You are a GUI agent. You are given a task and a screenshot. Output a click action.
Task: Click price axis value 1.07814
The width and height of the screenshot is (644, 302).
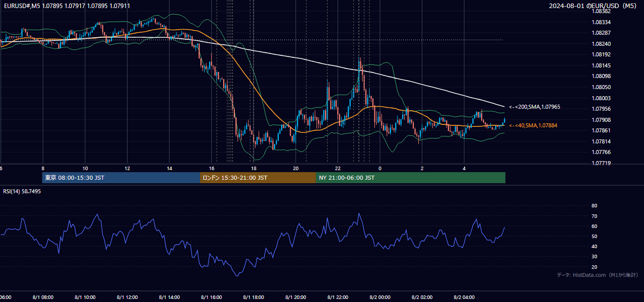(x=601, y=141)
